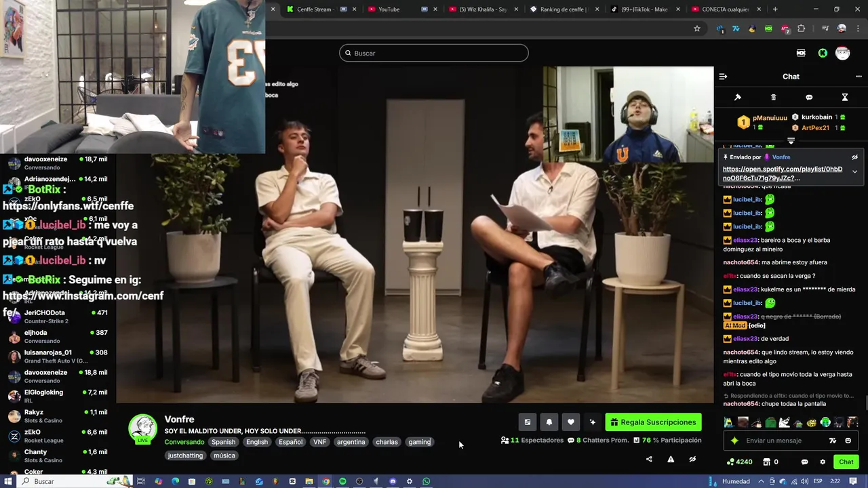Toggle the hide eye-slash icon under stream info
Image resolution: width=868 pixels, height=488 pixels.
692,459
